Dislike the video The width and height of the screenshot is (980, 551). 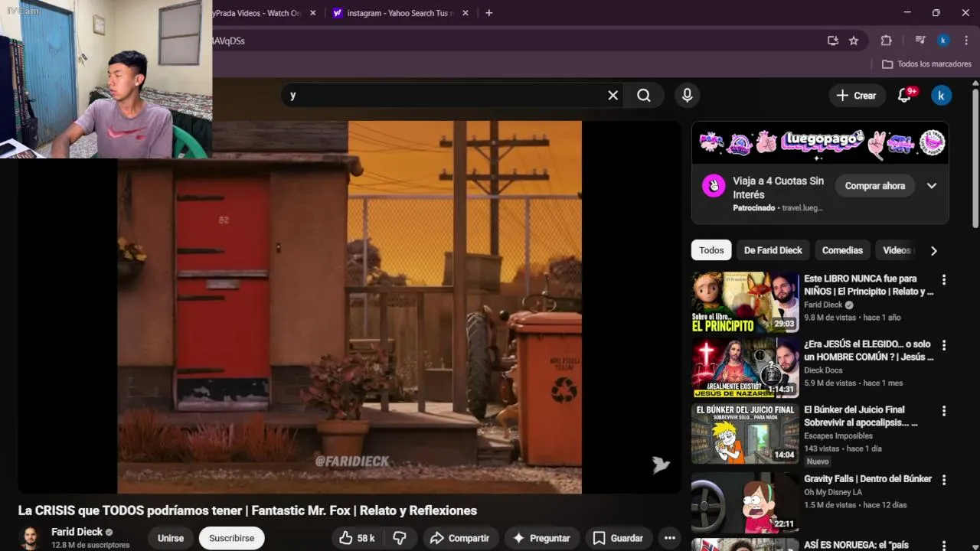400,538
